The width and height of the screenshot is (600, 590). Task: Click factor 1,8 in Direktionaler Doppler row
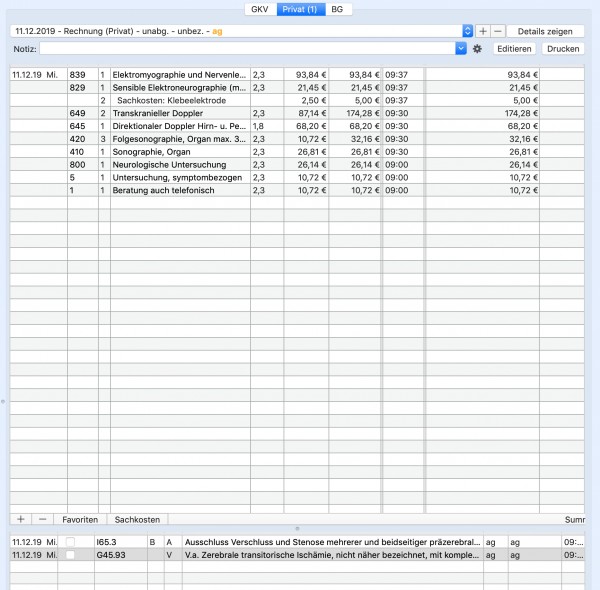(x=258, y=126)
